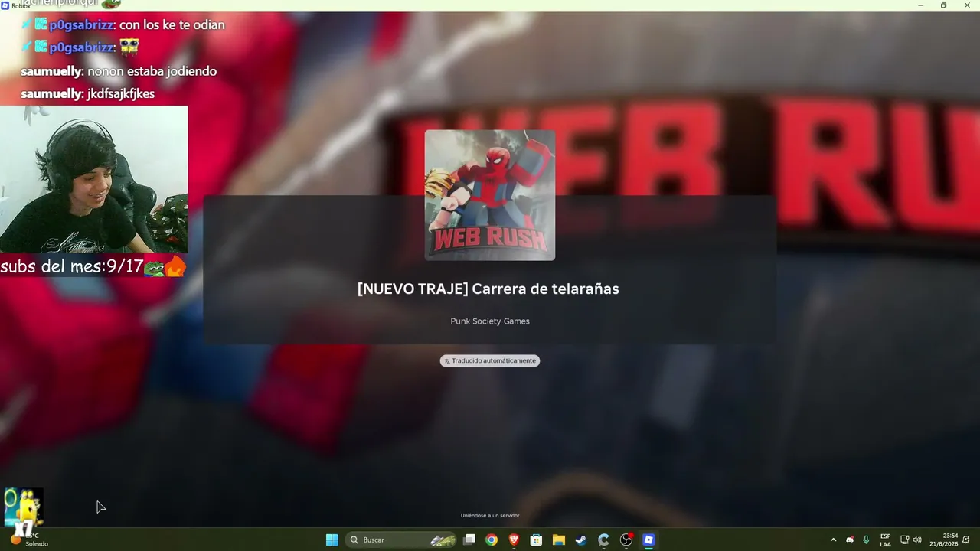Open Task View from the taskbar
The height and width of the screenshot is (551, 980).
click(x=469, y=540)
